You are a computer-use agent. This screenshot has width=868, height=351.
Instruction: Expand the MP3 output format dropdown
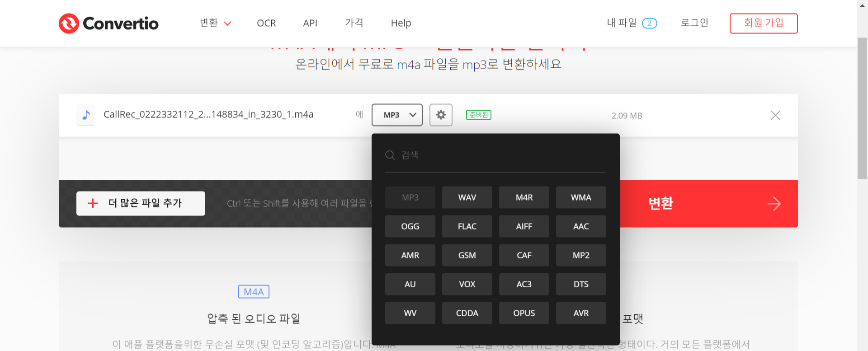click(x=397, y=115)
